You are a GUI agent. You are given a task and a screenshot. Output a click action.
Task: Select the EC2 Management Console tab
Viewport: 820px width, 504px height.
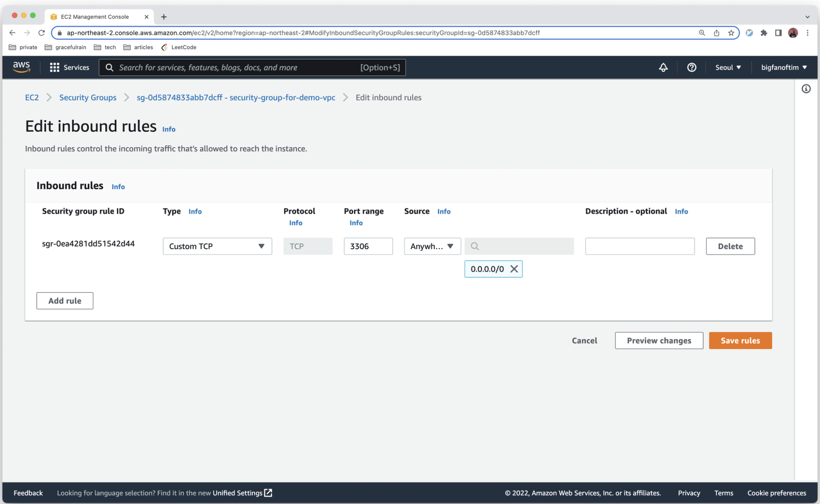click(x=95, y=17)
